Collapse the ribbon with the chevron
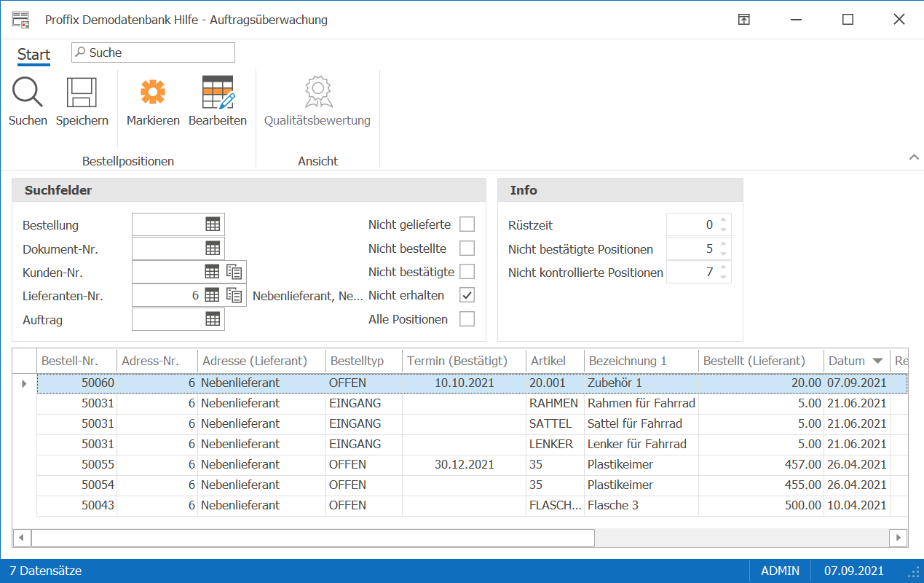The width and height of the screenshot is (924, 583). coord(913,157)
